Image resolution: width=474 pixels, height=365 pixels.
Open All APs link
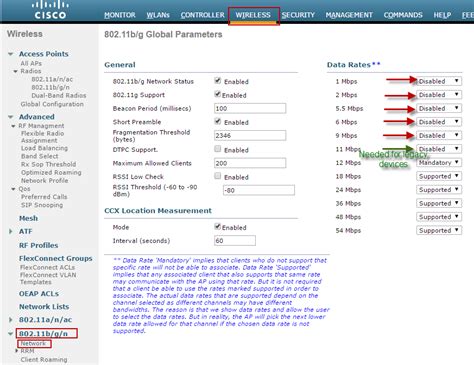[31, 63]
